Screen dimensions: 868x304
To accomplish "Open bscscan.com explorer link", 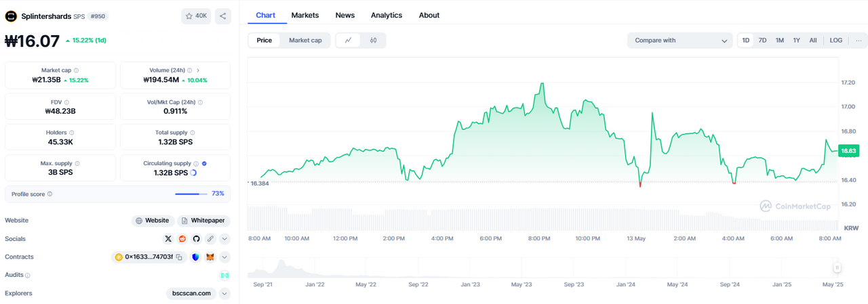I will coord(191,294).
